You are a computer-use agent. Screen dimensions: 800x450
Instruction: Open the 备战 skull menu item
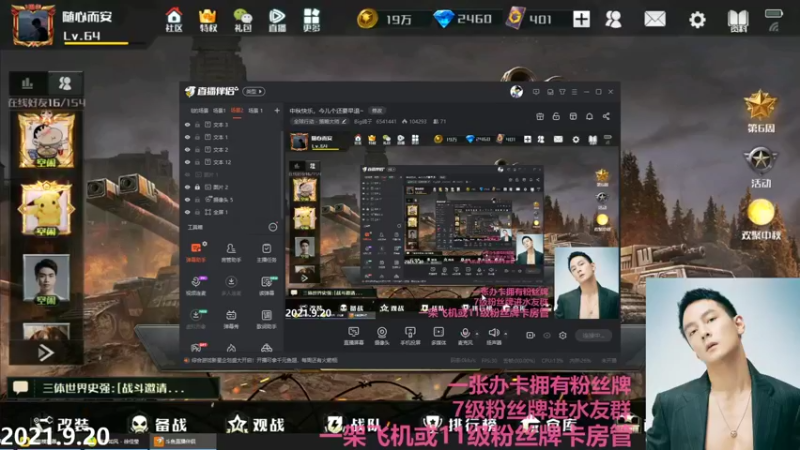tap(158, 424)
